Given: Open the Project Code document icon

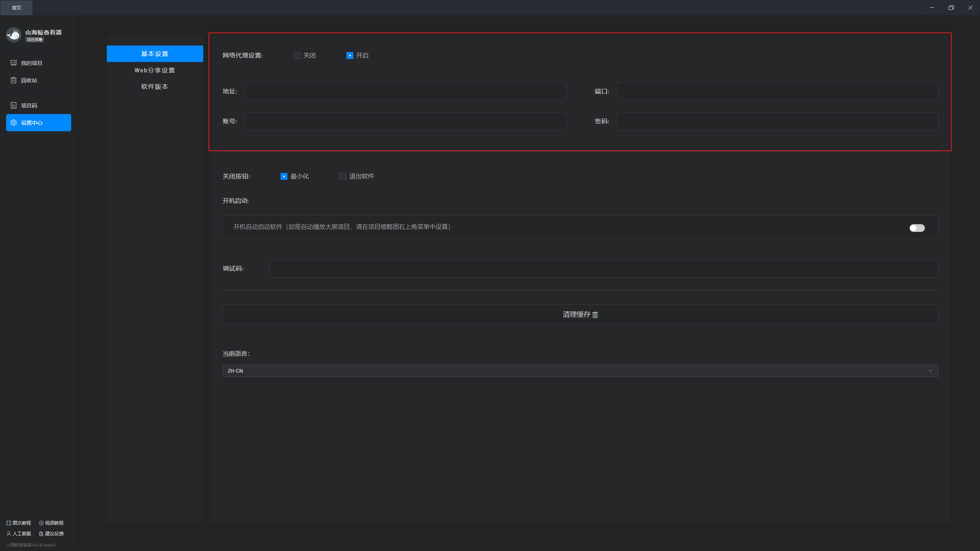Looking at the screenshot, I should [13, 106].
